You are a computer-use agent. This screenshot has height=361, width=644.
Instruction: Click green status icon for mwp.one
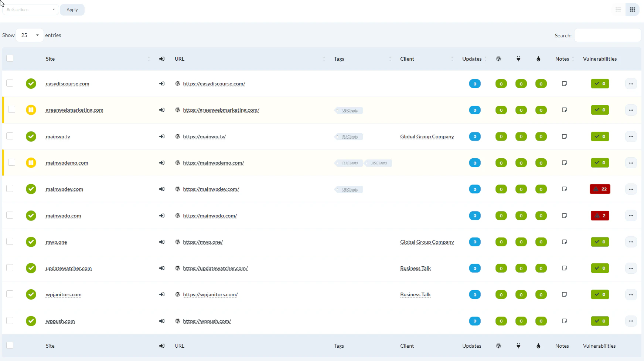[31, 242]
